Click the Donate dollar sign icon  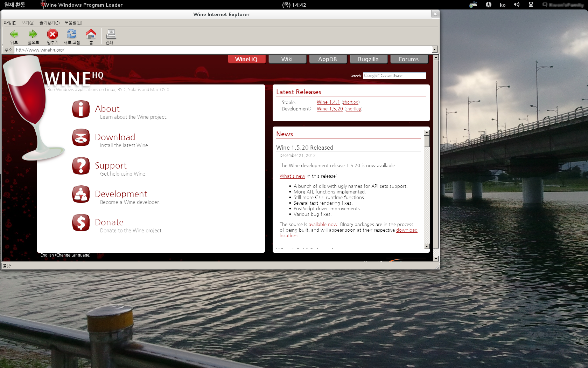click(x=81, y=223)
